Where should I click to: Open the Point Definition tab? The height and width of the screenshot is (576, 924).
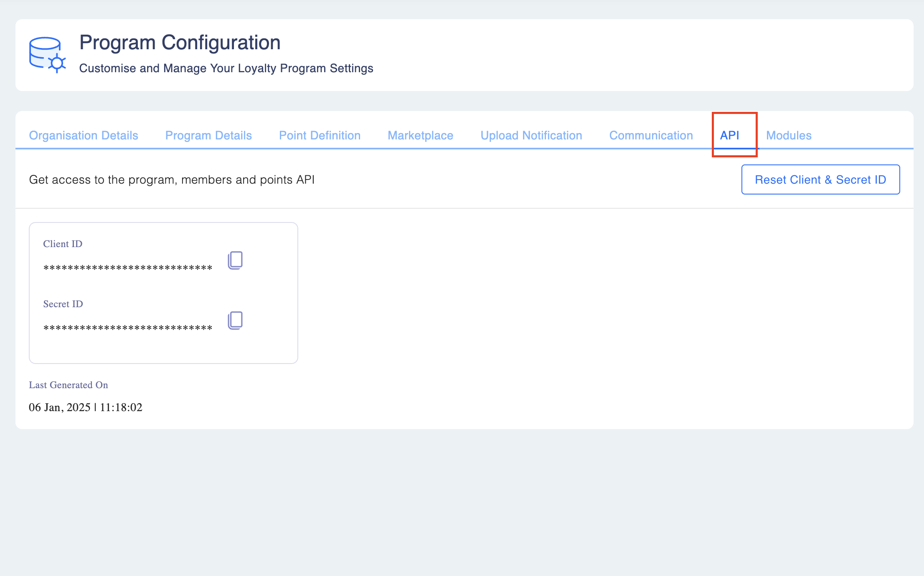[x=320, y=135]
